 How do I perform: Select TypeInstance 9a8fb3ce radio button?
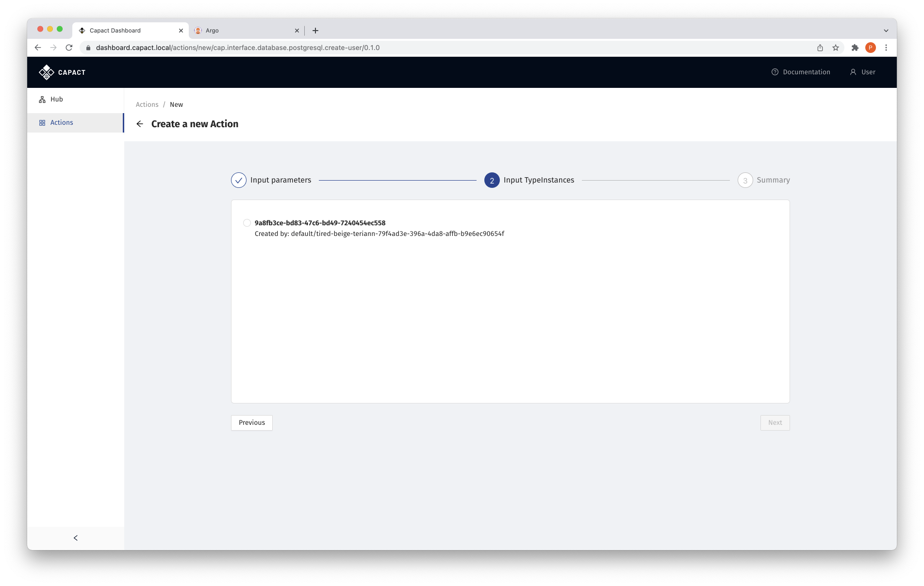click(247, 223)
